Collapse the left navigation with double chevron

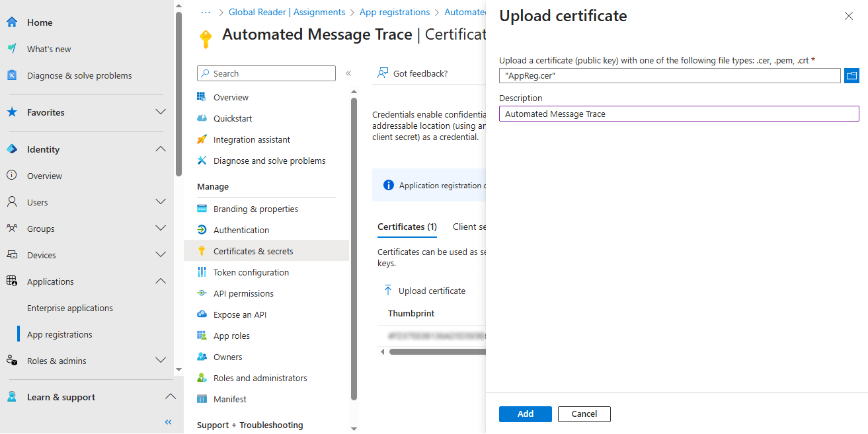[168, 421]
